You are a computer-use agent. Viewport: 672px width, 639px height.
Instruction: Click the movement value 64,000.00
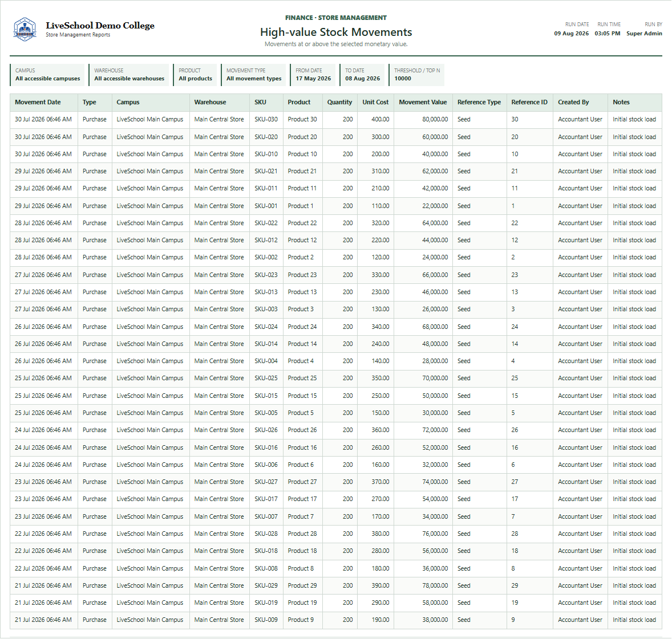[435, 223]
